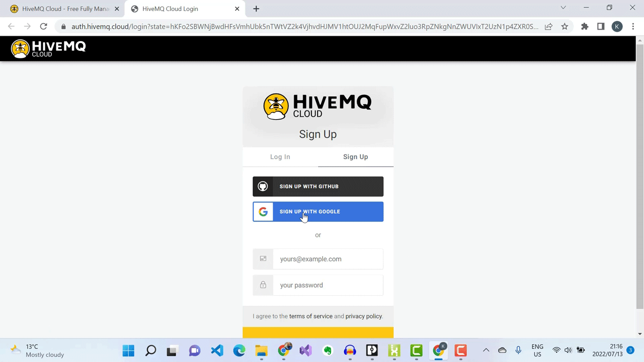Open Task View on taskbar
644x362 pixels.
173,350
